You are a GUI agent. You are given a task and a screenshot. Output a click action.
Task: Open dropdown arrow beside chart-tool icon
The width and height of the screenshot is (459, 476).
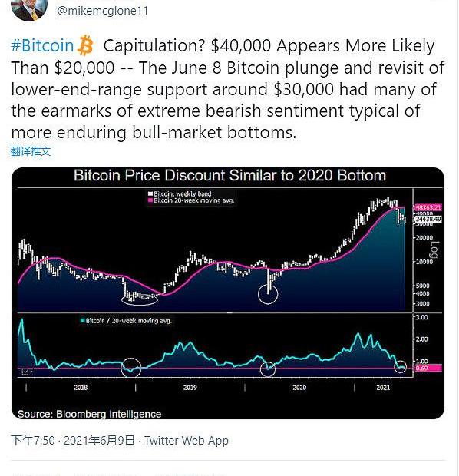click(31, 372)
